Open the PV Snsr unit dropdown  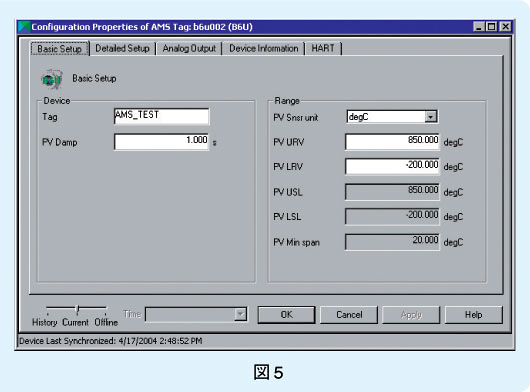point(430,117)
